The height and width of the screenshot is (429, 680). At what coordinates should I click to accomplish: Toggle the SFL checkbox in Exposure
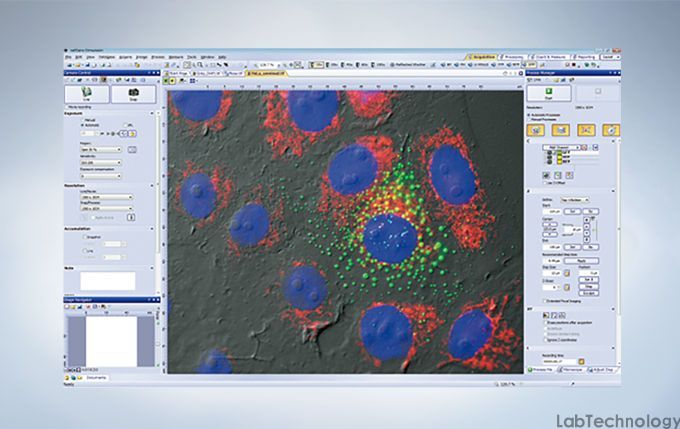125,125
